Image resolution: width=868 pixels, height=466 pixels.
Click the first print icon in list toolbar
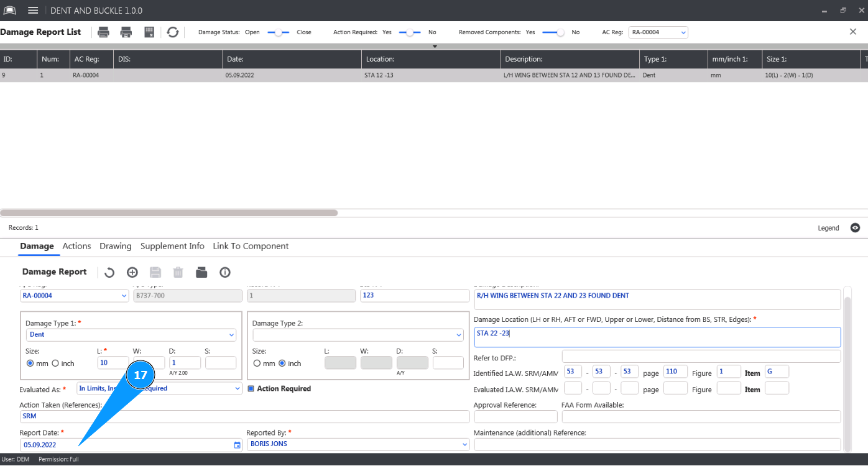click(104, 32)
